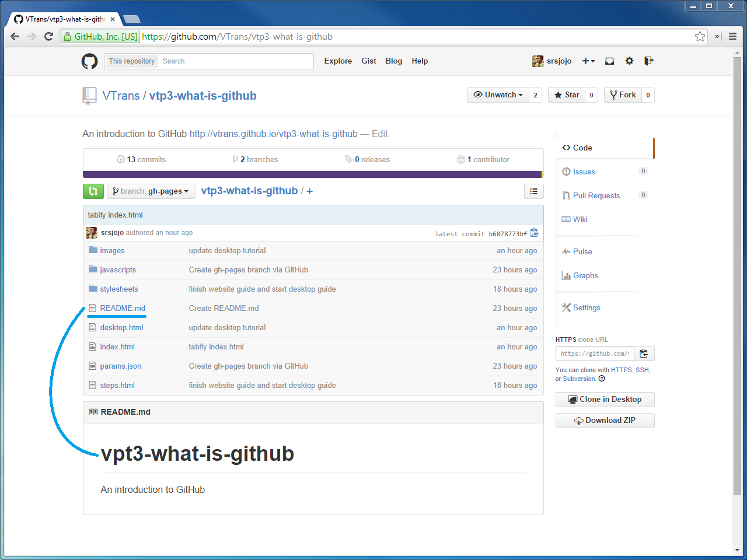Open the VTrans organization link
Viewport: 747px width, 560px height.
[x=121, y=96]
